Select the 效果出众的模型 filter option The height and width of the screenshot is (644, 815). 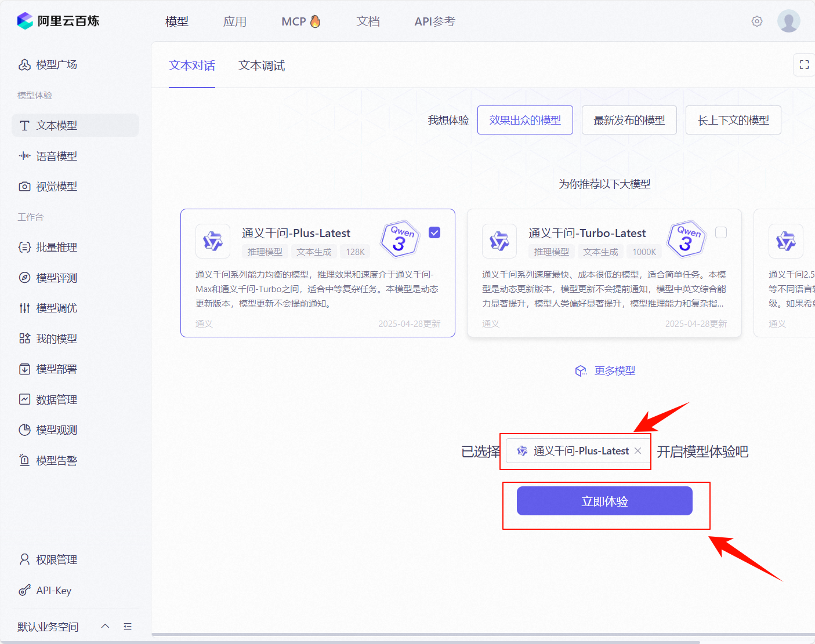[525, 120]
